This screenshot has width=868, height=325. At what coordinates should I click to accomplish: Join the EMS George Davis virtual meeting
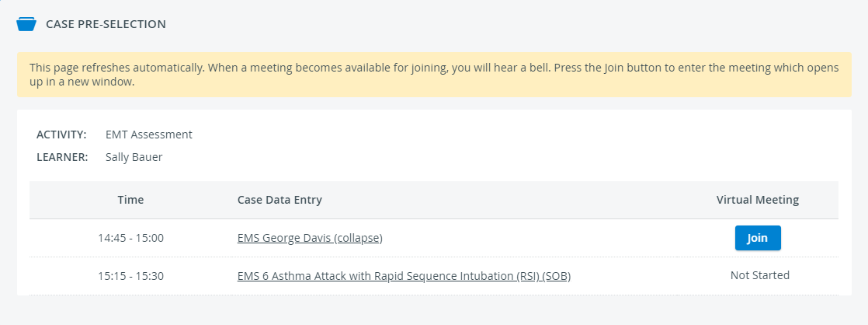(x=757, y=238)
